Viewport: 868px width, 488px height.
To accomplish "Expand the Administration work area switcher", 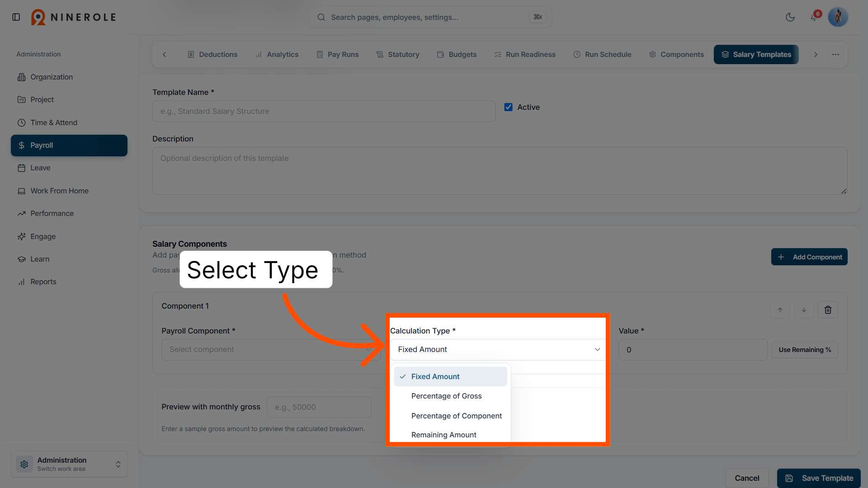I will pyautogui.click(x=69, y=464).
